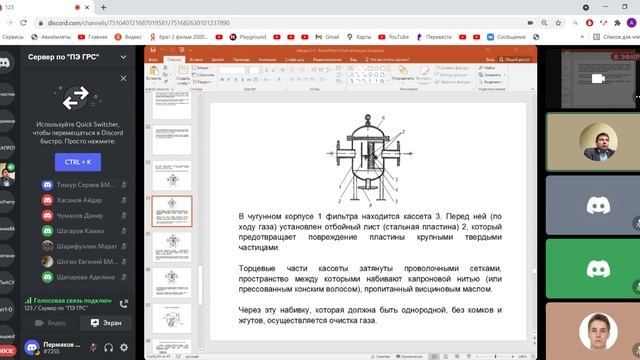This screenshot has height=360, width=640.
Task: Select voice member Хасанов Айдар
Action: pos(84,200)
